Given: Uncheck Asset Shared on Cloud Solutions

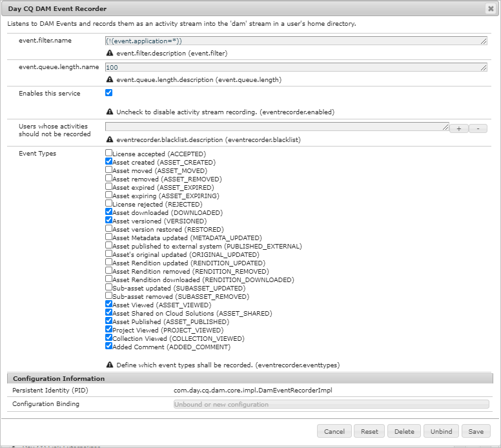Looking at the screenshot, I should [108, 312].
